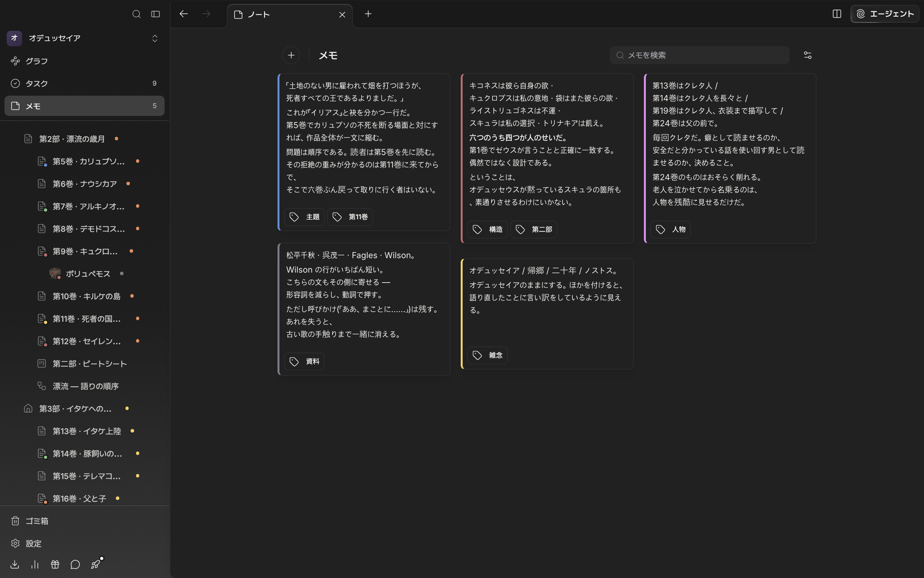924x578 pixels.
Task: Open 第2部 · 漂流の歳月 in tree
Action: click(73, 139)
